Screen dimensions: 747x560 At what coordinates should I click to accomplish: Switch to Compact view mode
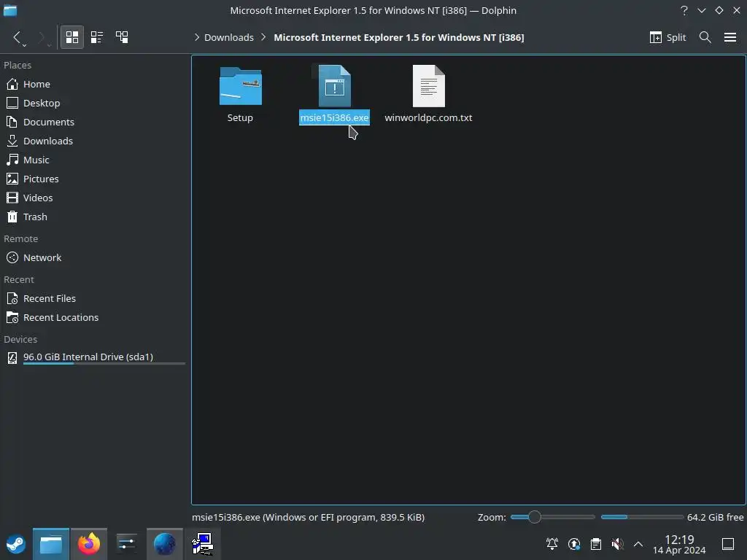(x=97, y=37)
